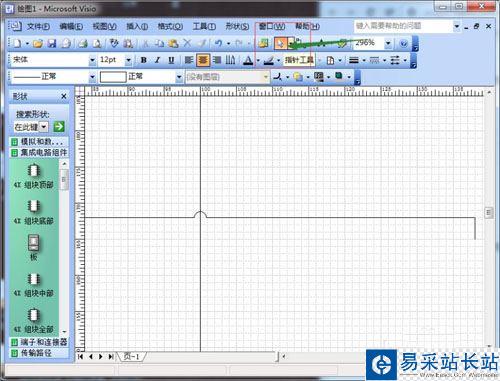This screenshot has height=381, width=500.
Task: Open the 形状 menu
Action: tap(237, 26)
